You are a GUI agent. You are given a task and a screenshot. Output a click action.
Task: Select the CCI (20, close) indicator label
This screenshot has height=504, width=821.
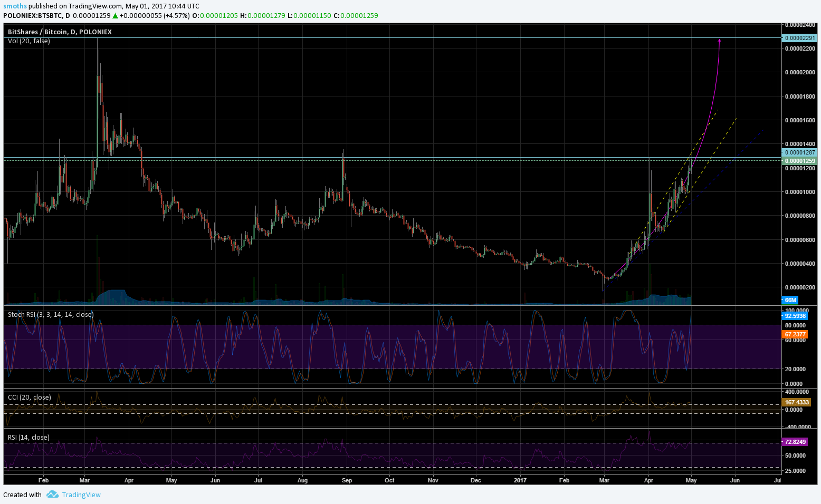click(30, 397)
